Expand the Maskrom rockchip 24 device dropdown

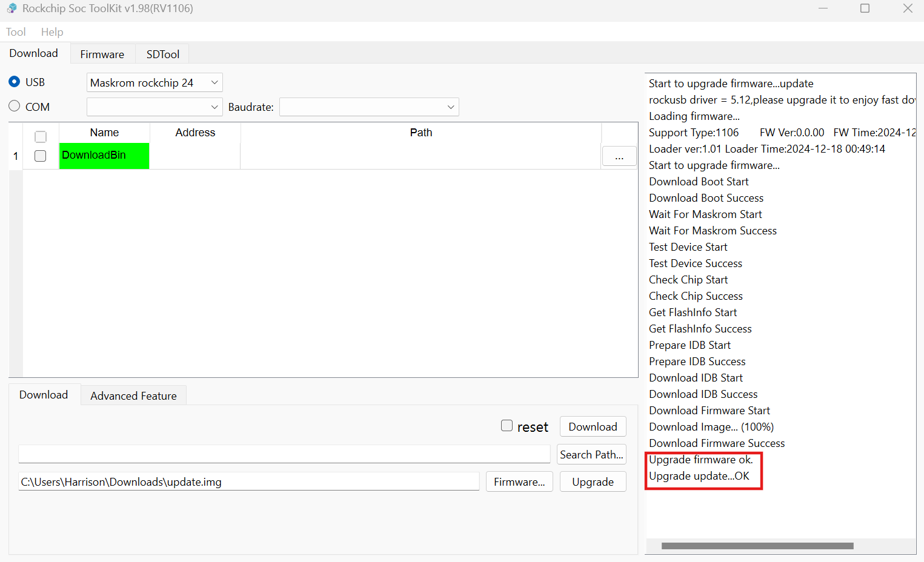pyautogui.click(x=155, y=82)
